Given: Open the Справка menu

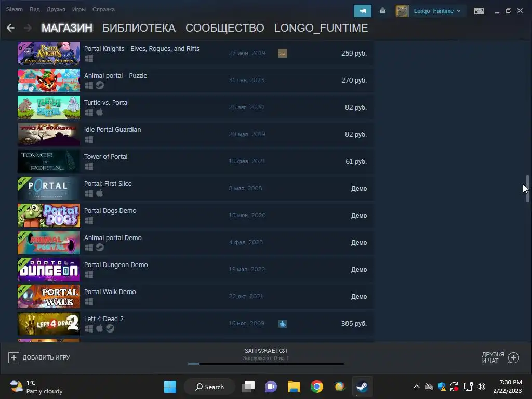Looking at the screenshot, I should pyautogui.click(x=103, y=9).
